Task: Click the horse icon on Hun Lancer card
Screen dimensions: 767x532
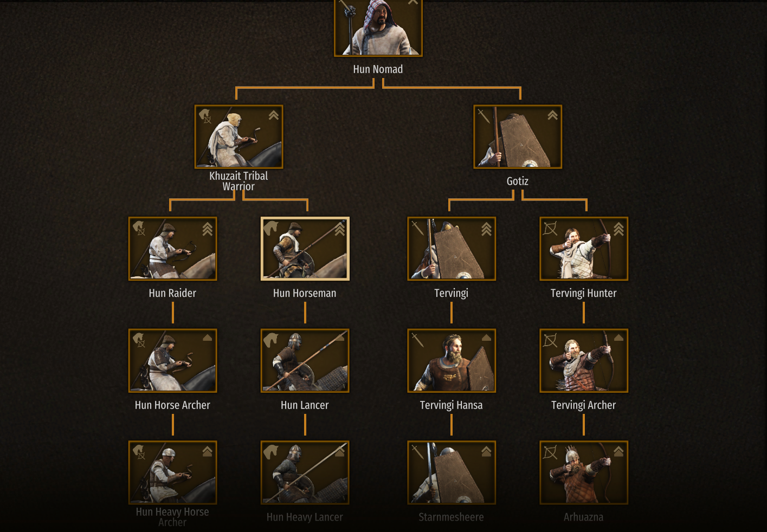Action: tap(270, 340)
